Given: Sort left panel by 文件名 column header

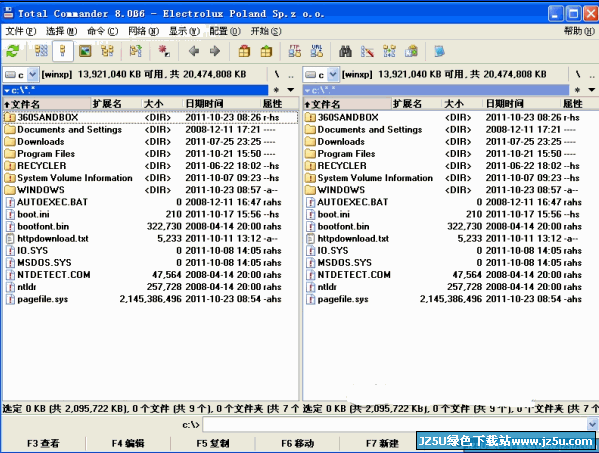Looking at the screenshot, I should tap(47, 104).
